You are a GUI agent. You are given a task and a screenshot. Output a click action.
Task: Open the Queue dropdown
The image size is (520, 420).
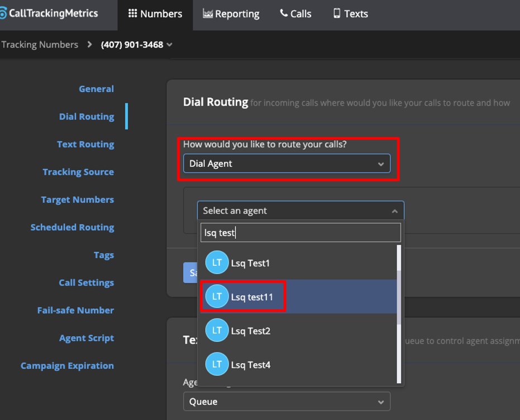click(287, 402)
